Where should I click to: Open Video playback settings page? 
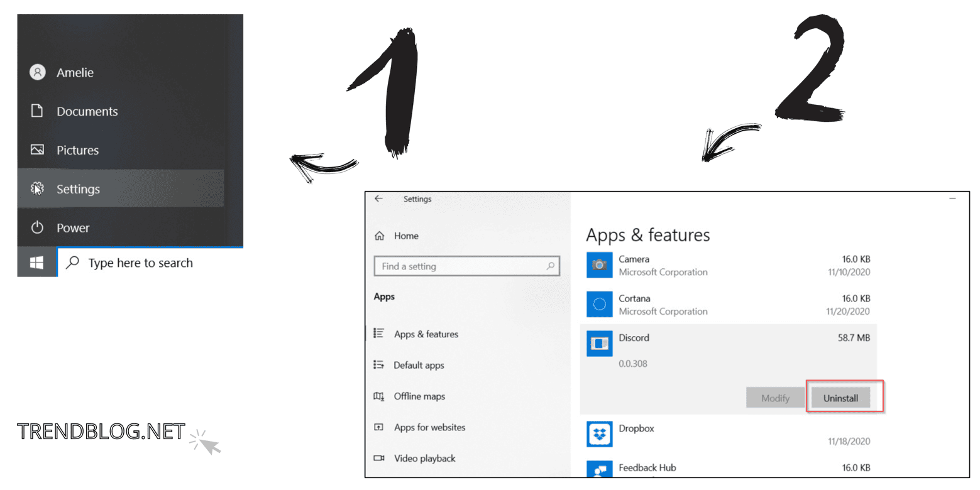424,459
